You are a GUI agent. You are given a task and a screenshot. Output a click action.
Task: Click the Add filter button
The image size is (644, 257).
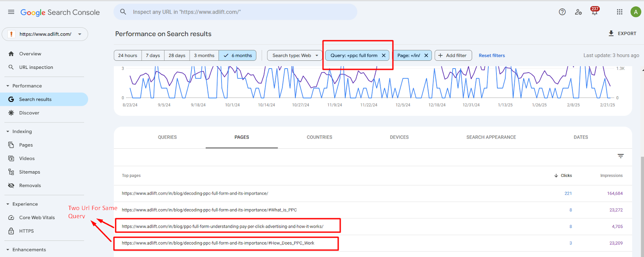click(x=453, y=56)
